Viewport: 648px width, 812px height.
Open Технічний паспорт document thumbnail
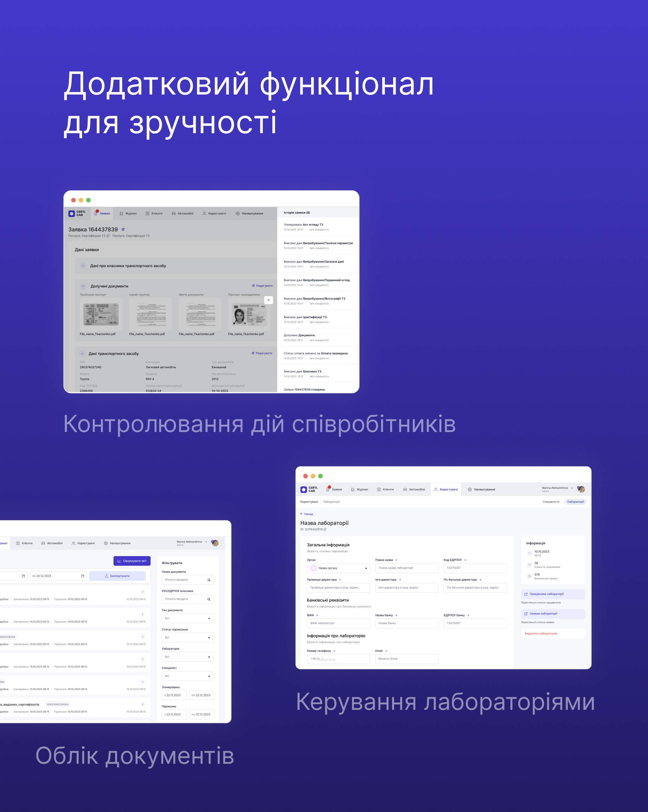[x=101, y=314]
